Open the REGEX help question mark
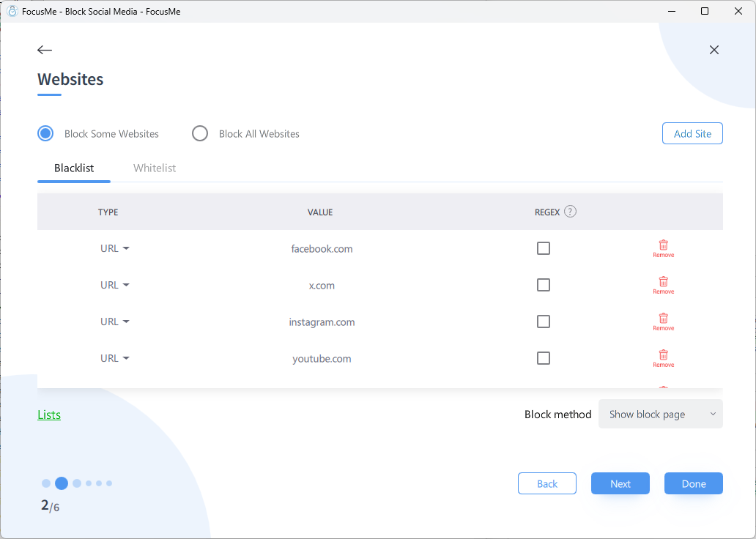This screenshot has width=756, height=539. tap(570, 212)
